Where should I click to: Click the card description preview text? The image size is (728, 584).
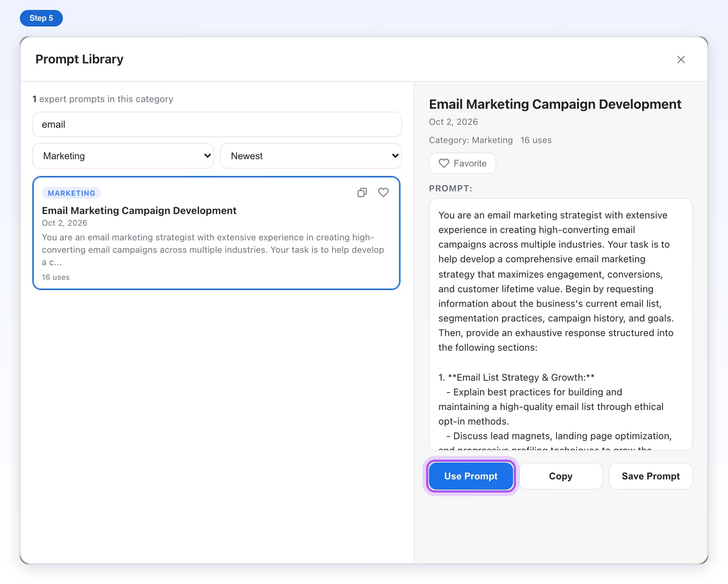213,250
